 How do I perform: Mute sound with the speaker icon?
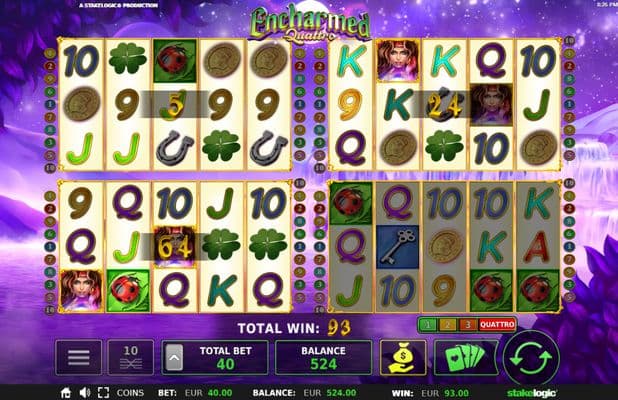pyautogui.click(x=84, y=393)
